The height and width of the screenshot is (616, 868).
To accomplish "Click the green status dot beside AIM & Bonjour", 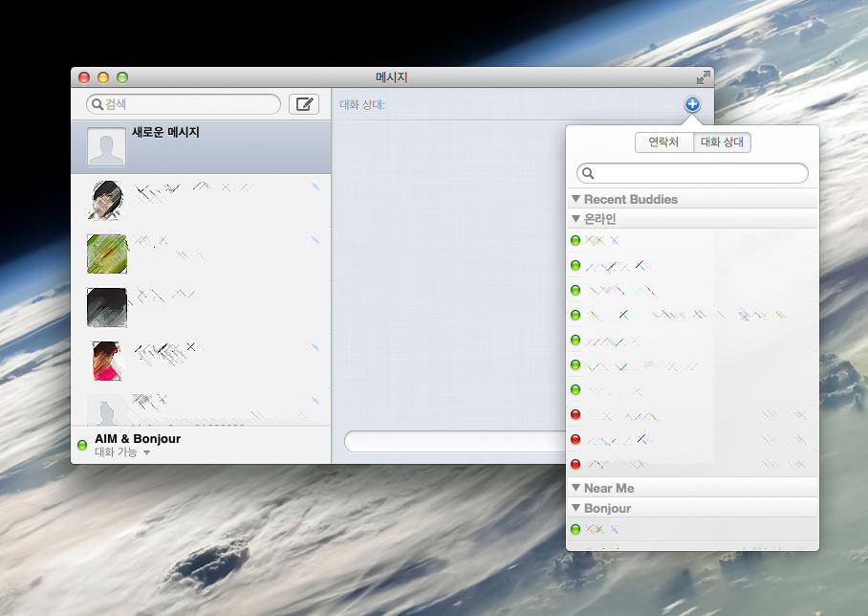I will [x=82, y=445].
